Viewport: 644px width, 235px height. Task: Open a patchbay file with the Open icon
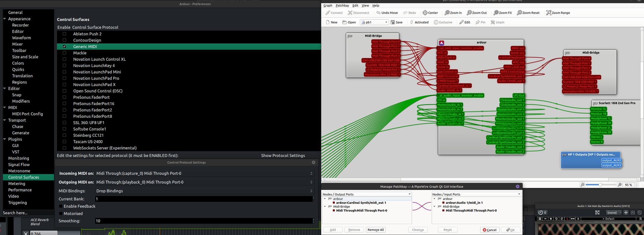pyautogui.click(x=344, y=22)
